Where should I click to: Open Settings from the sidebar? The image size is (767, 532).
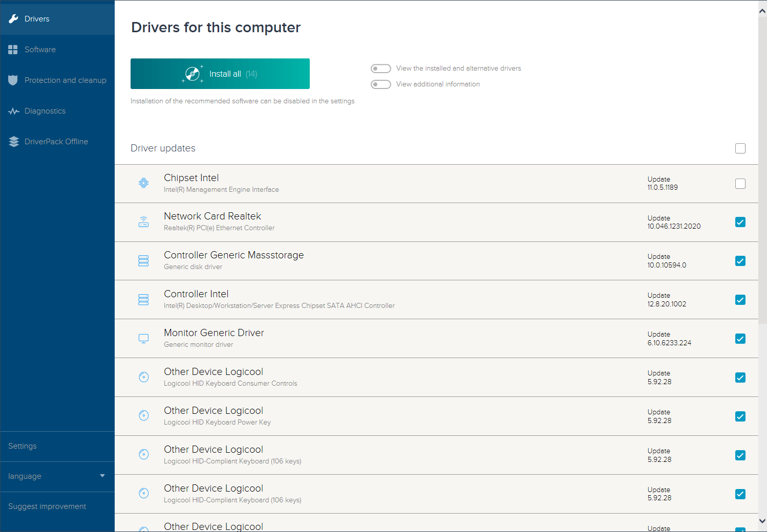pos(23,446)
